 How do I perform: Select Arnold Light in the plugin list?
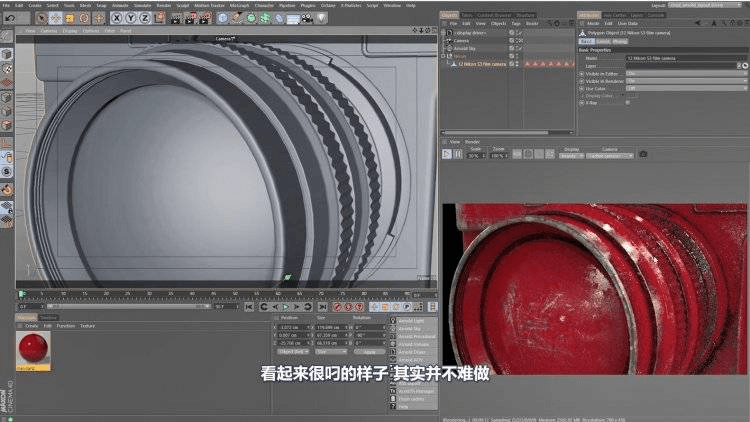point(410,321)
